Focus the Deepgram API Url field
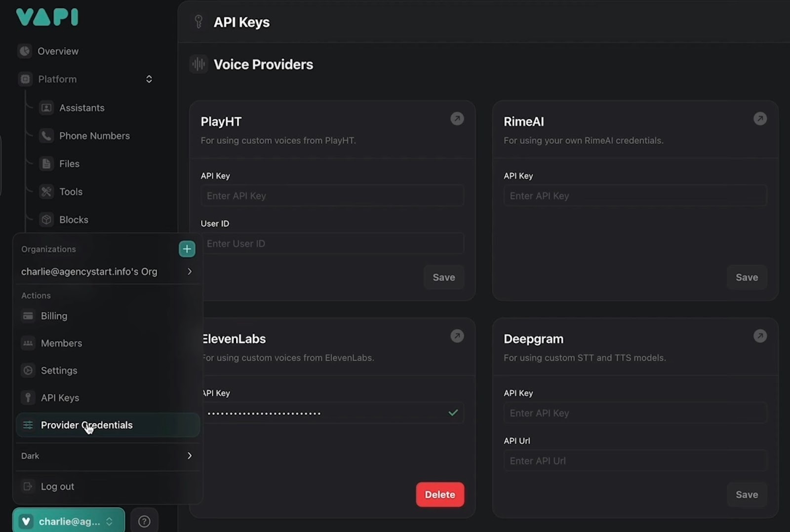Viewport: 790px width, 532px height. (x=635, y=461)
